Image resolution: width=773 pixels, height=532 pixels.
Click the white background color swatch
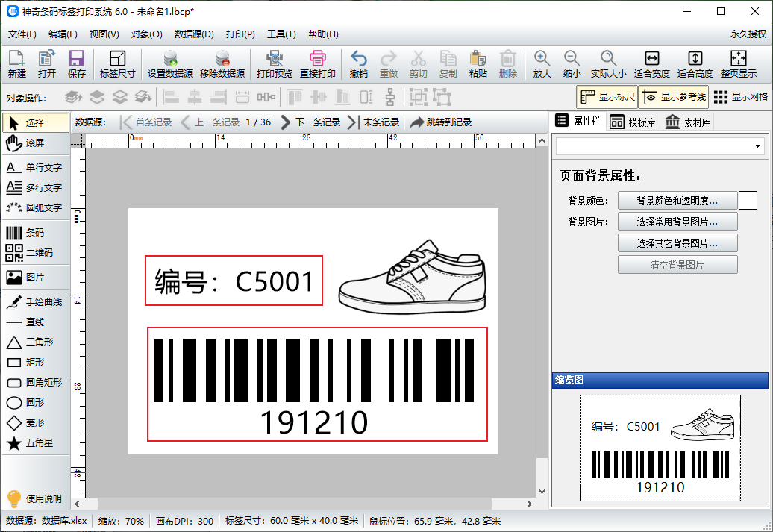point(748,201)
